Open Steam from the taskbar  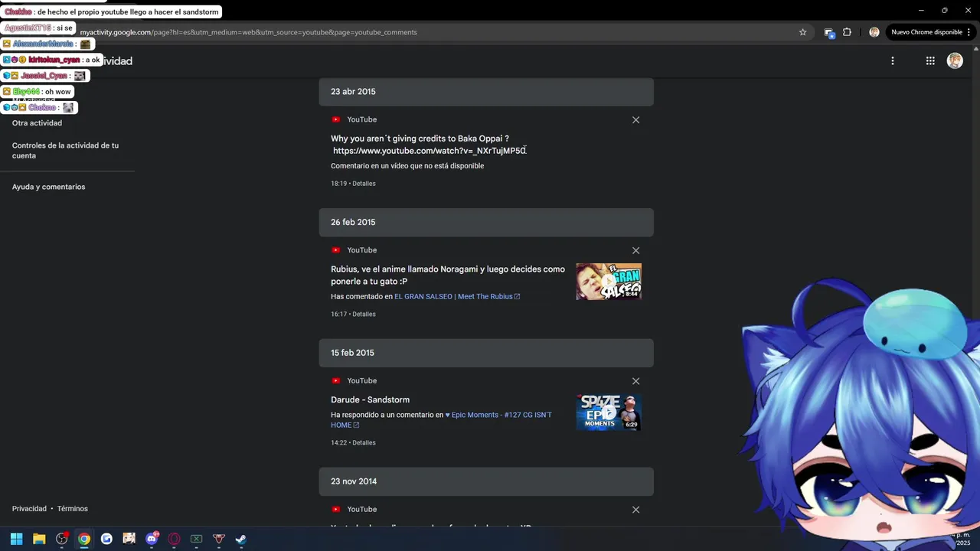tap(241, 539)
